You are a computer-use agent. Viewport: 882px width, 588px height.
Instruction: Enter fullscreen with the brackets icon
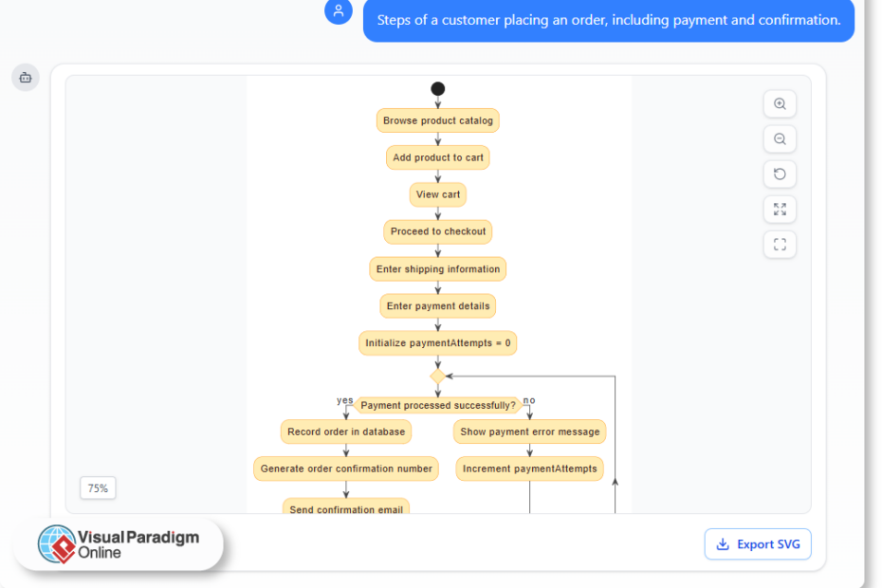pyautogui.click(x=779, y=244)
